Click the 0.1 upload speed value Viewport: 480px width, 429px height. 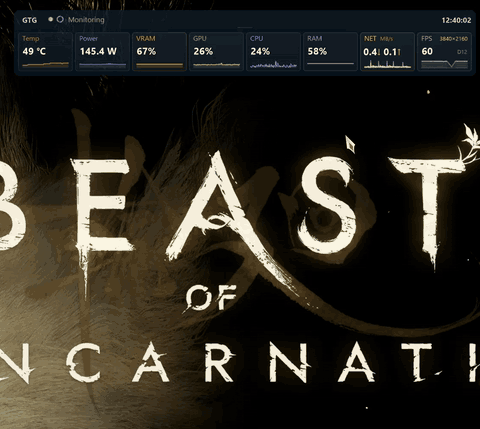tap(390, 52)
